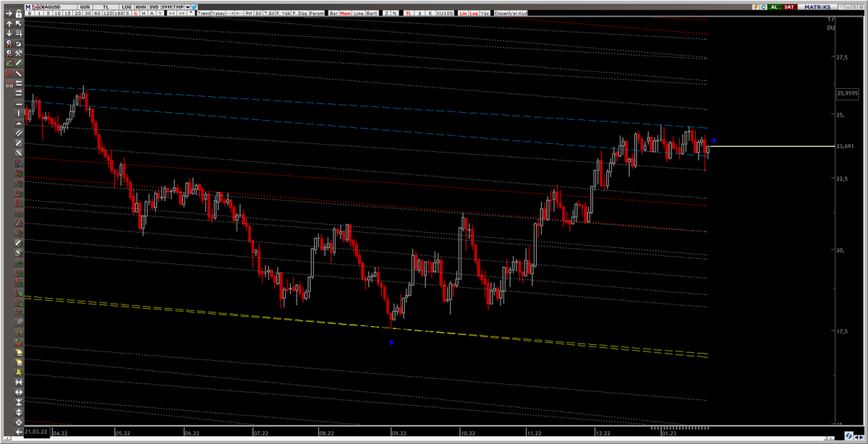Click the red magnet snap tool
868x444 pixels.
coord(9,83)
